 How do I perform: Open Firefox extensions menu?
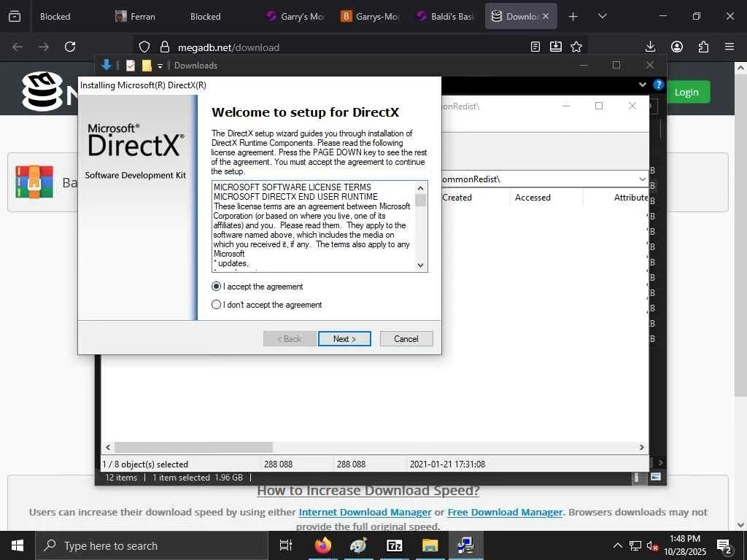click(703, 47)
